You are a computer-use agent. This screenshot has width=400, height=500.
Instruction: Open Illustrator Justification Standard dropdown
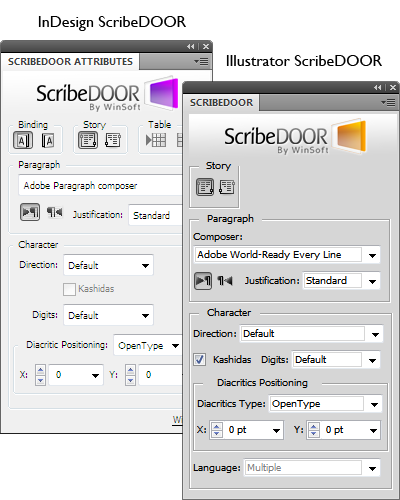pyautogui.click(x=342, y=281)
